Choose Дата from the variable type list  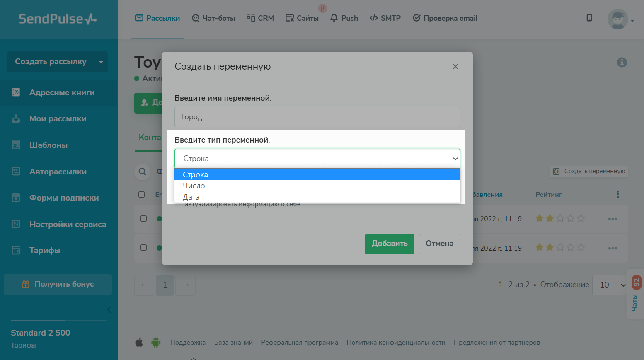tap(191, 197)
